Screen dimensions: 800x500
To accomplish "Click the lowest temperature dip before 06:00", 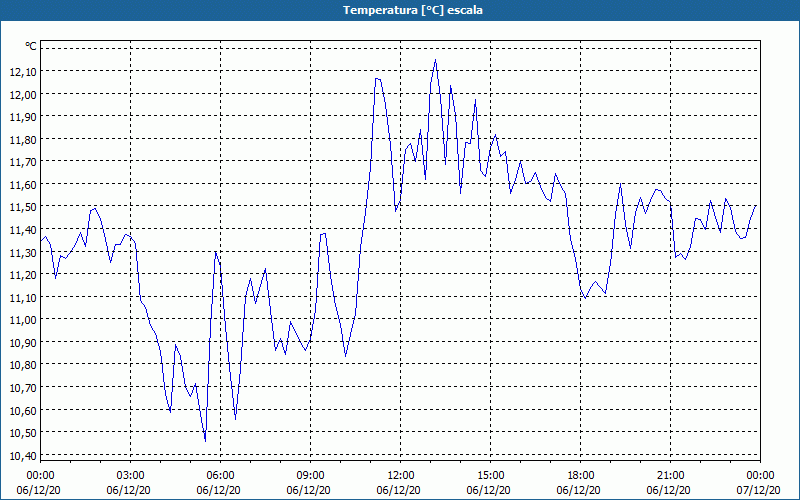I will pyautogui.click(x=205, y=441).
